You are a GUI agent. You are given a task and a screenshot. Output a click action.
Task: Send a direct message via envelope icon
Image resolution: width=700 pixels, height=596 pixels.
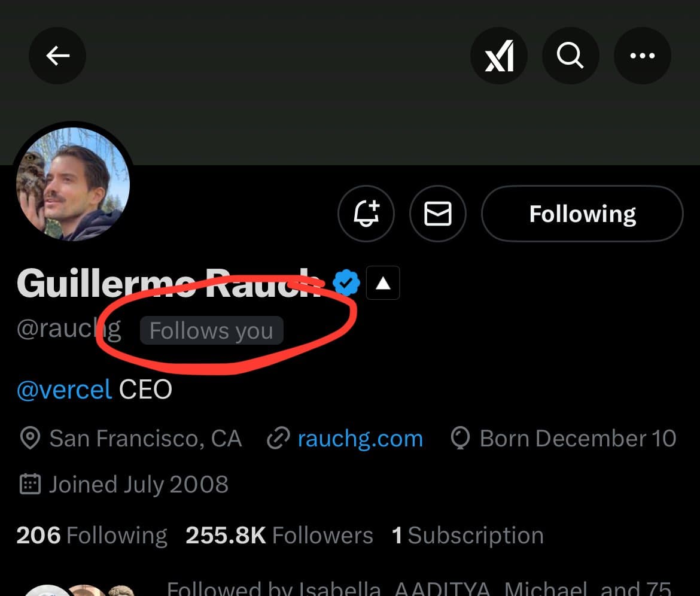pyautogui.click(x=438, y=214)
